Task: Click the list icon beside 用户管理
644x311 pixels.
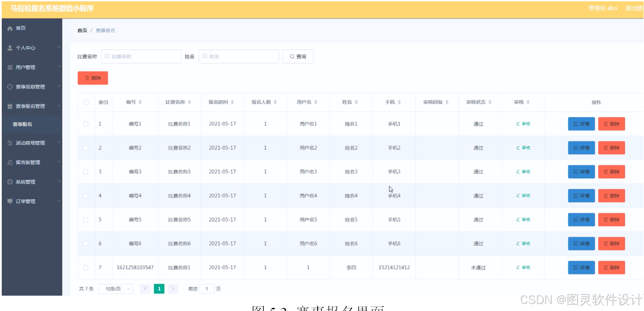Action: coord(10,68)
